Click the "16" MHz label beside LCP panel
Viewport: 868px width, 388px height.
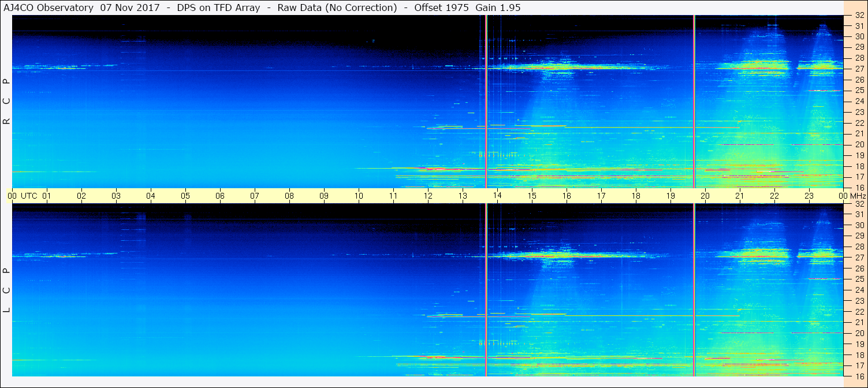859,376
